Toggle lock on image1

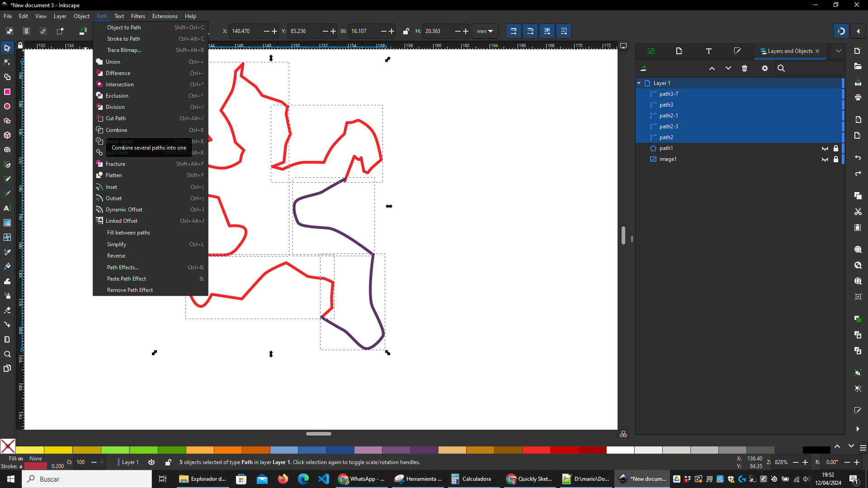click(836, 159)
